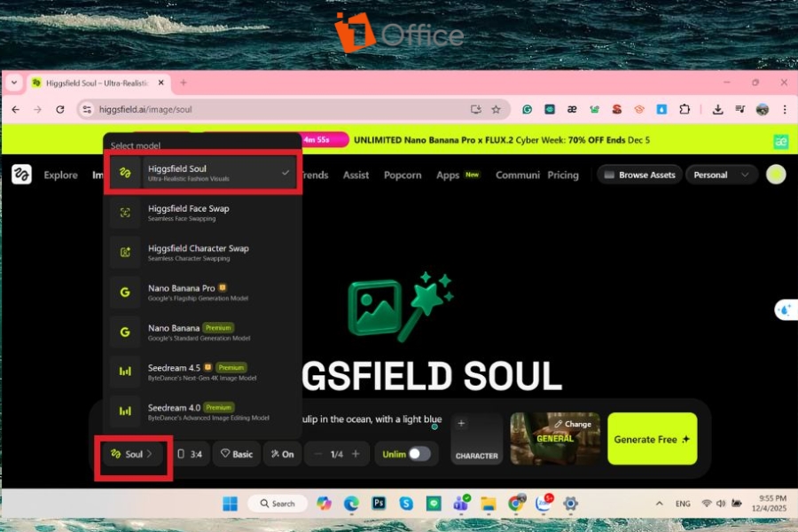Open Assist in top navigation
This screenshot has height=532, width=798.
[356, 176]
